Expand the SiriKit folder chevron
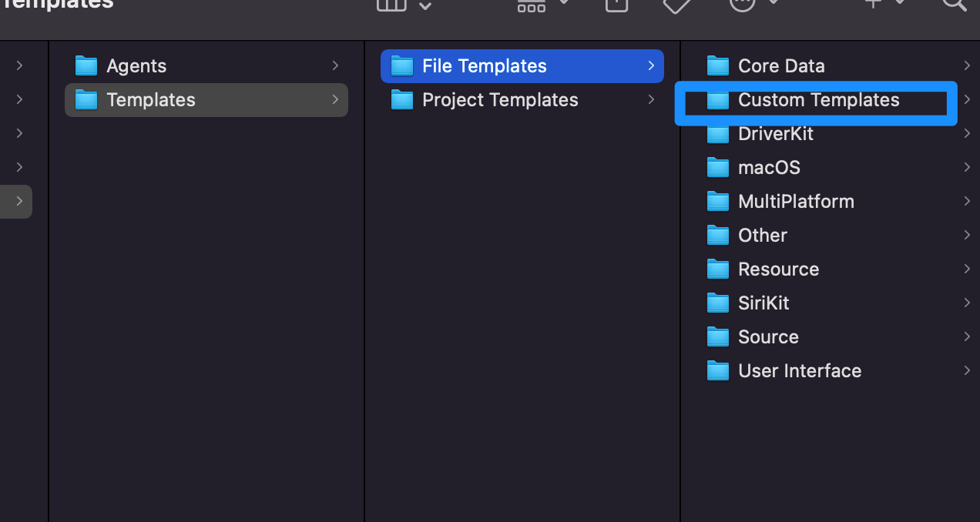 (x=967, y=303)
